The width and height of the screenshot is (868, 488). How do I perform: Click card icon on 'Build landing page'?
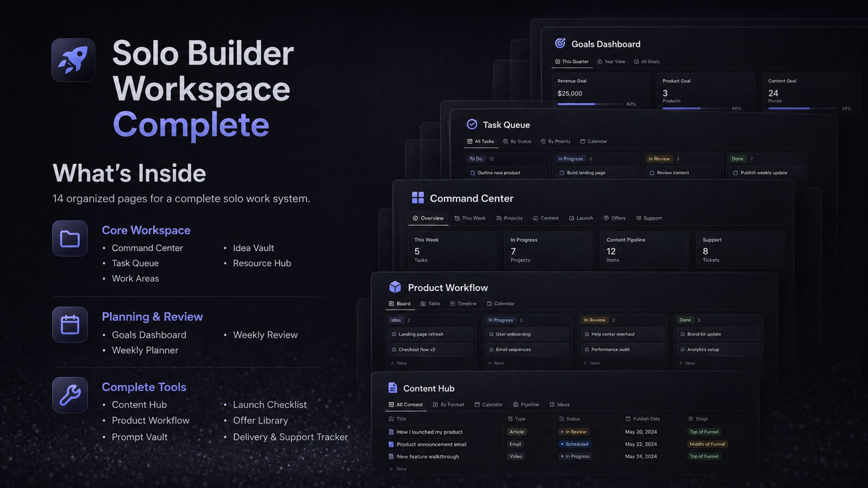(x=562, y=173)
